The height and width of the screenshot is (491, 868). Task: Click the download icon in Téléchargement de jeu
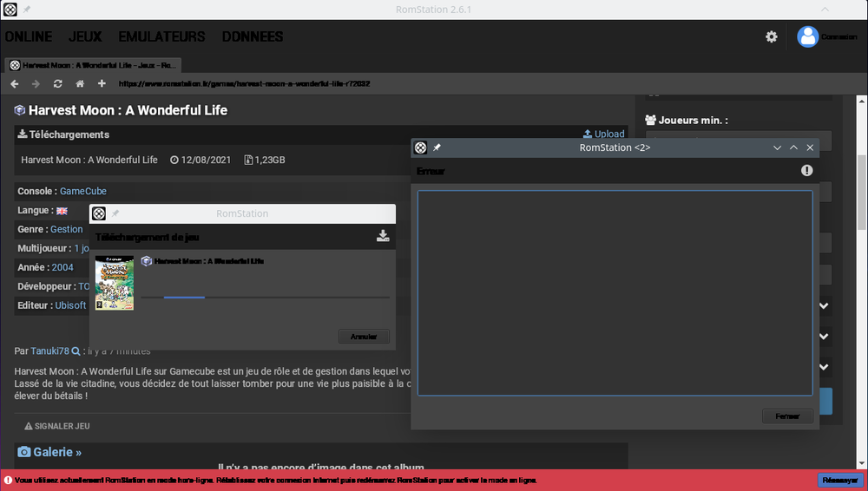point(383,236)
